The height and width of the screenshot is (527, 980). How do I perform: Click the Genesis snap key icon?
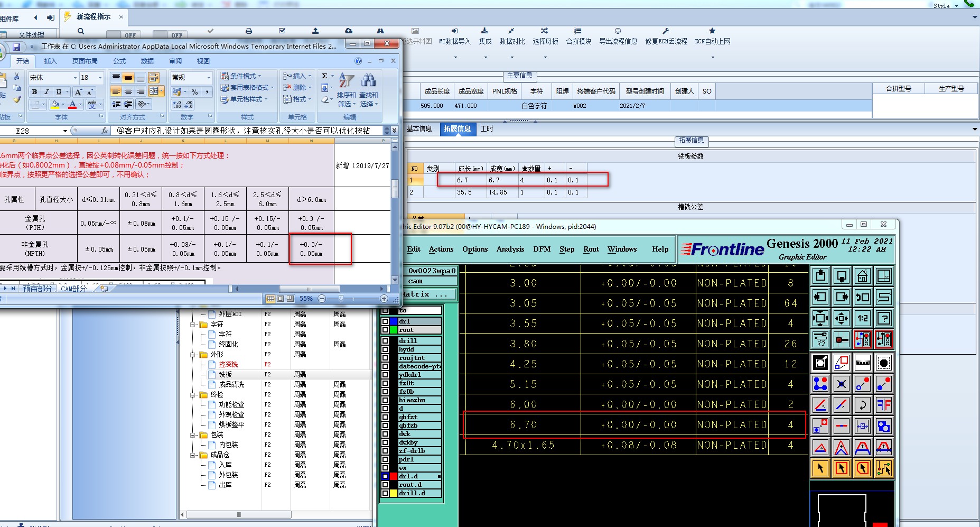pos(842,339)
